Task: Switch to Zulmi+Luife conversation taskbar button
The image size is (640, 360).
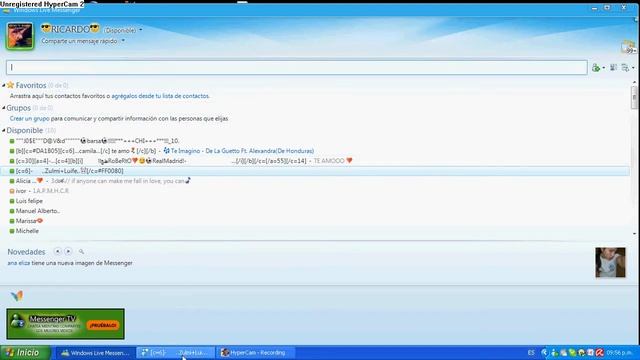Action: coord(175,353)
